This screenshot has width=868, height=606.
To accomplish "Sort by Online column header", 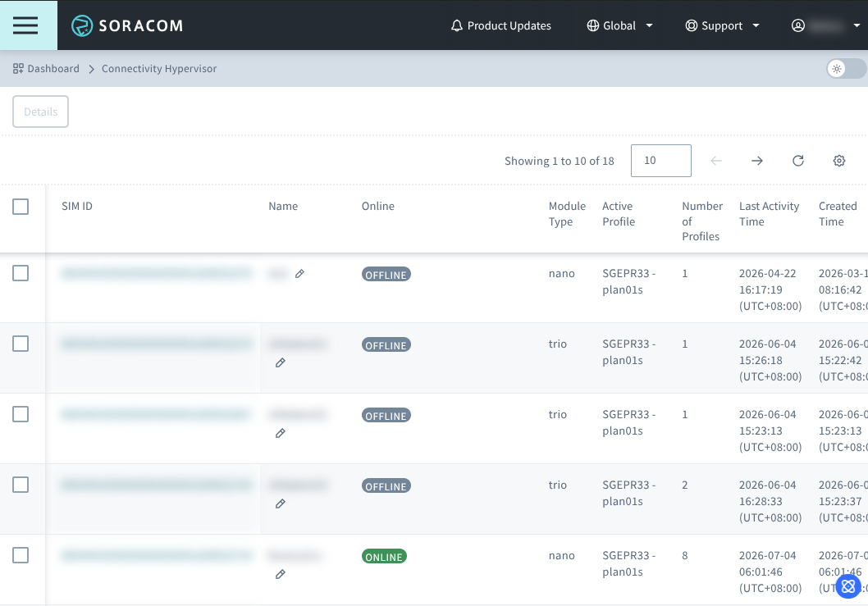I will click(378, 206).
